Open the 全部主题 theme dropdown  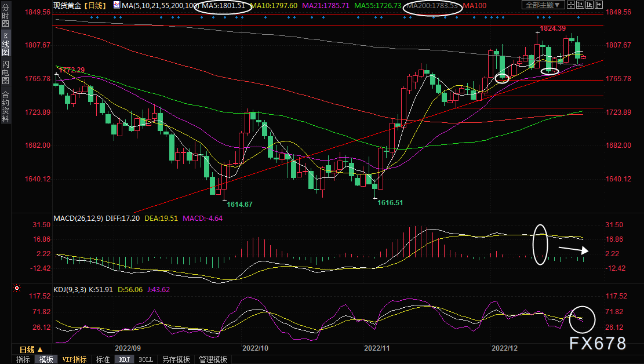point(543,5)
